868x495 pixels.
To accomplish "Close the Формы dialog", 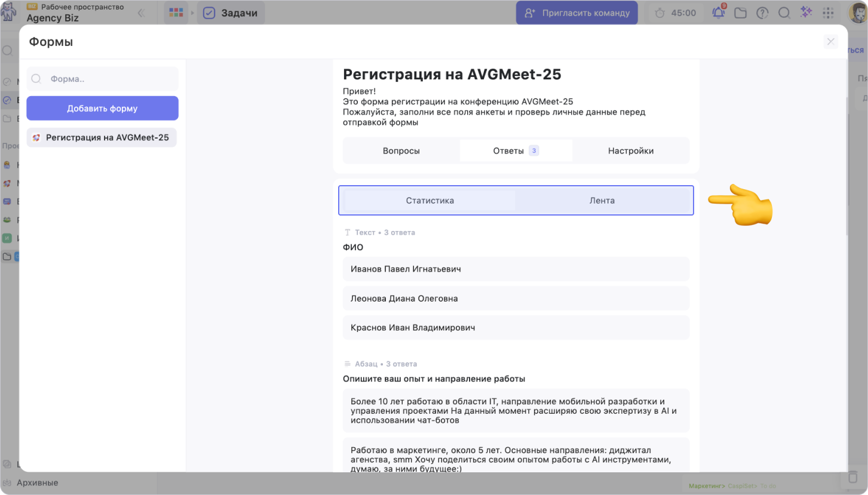I will 830,42.
